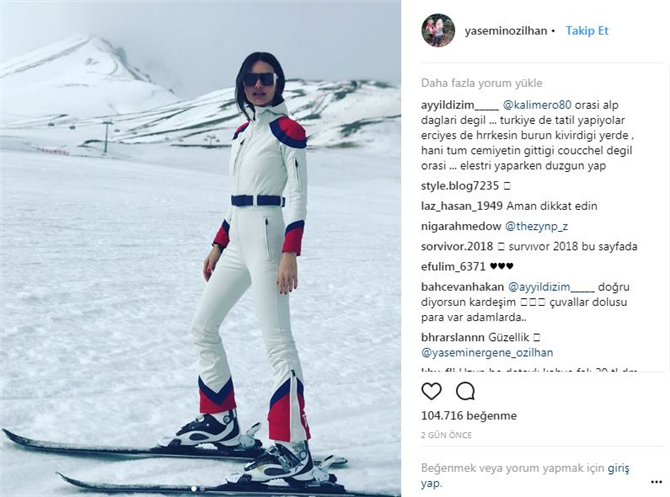670x497 pixels.
Task: Select the second carousel dot indicator
Action: click(202, 488)
